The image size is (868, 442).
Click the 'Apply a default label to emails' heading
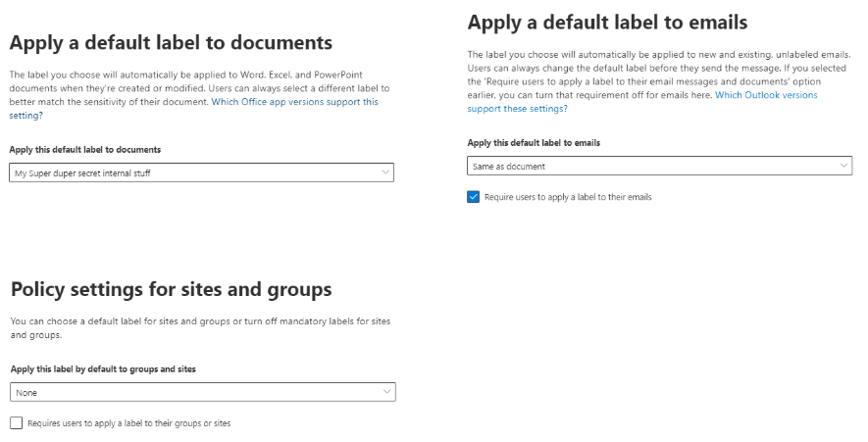(x=608, y=22)
